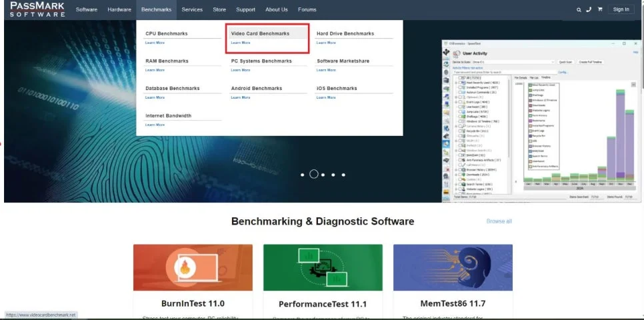Switch to Timeline tab in OSForensics screenshot

[546, 77]
